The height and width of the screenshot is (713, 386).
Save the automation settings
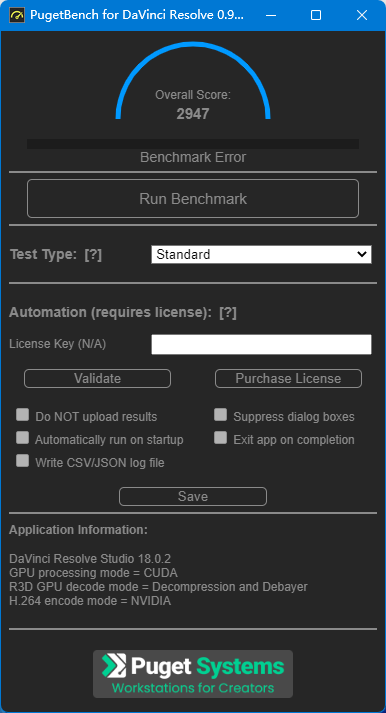coord(193,497)
